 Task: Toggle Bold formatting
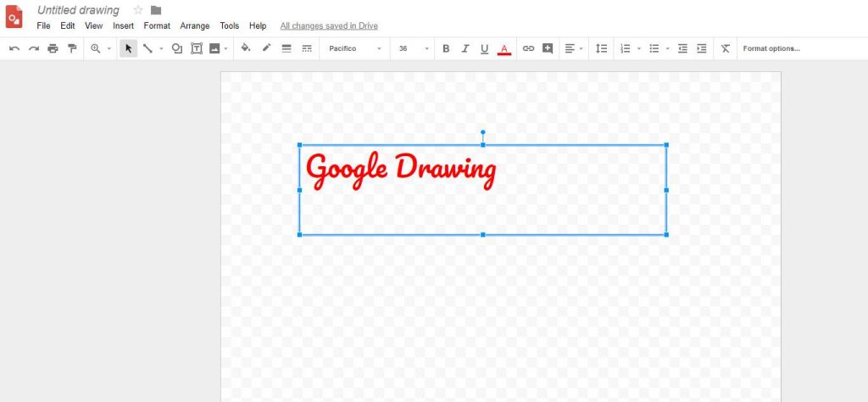[446, 48]
